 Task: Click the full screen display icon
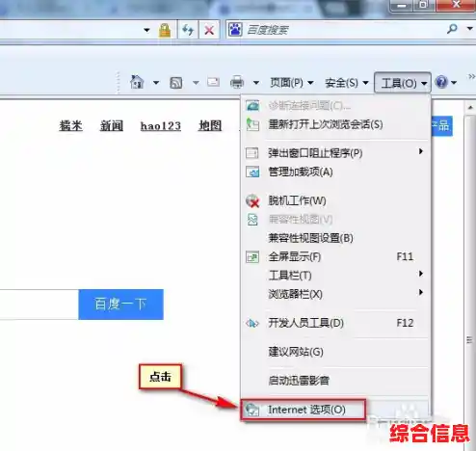[252, 257]
